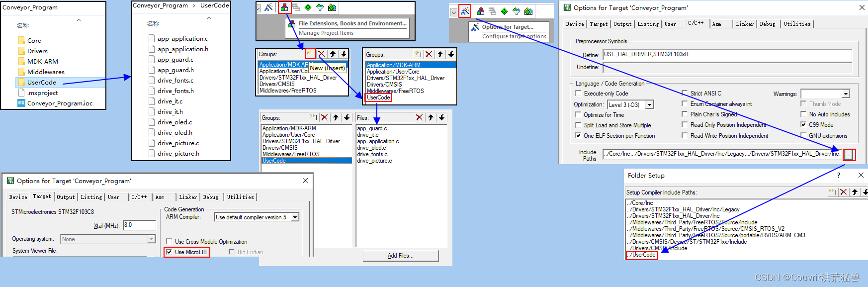Click the highlighted Manage Project Items toolbar icon
The height and width of the screenshot is (287, 868).
284,7
